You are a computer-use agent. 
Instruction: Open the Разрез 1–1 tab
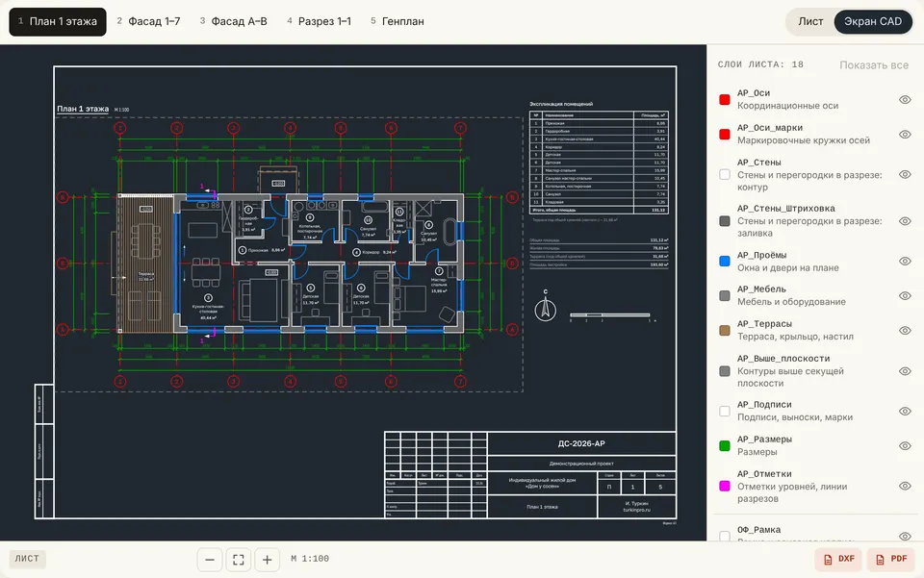(x=319, y=22)
